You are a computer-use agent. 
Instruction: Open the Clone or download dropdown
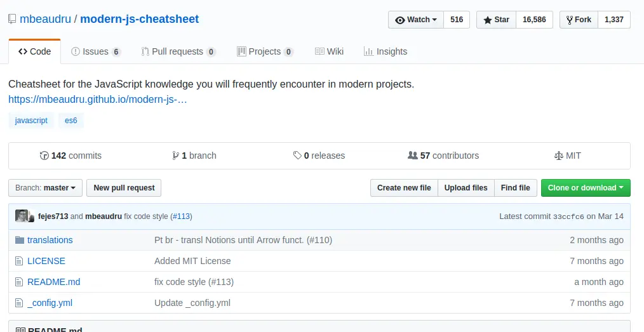pos(586,188)
